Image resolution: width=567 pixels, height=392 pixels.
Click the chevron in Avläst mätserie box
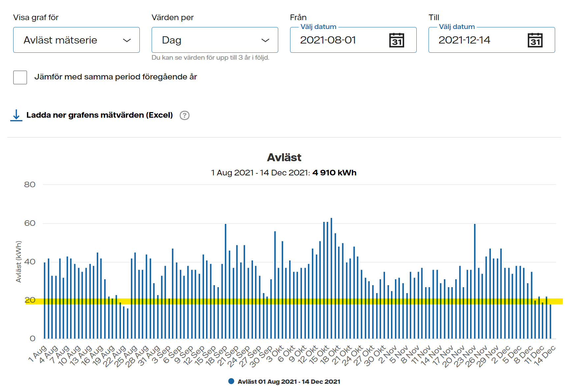(x=127, y=40)
